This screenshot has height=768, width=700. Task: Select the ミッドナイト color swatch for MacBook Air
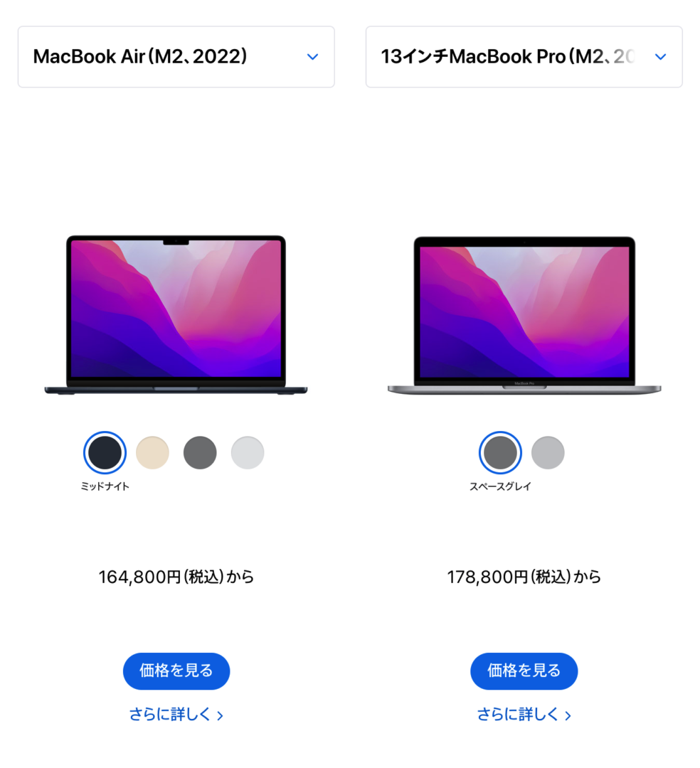pos(105,452)
